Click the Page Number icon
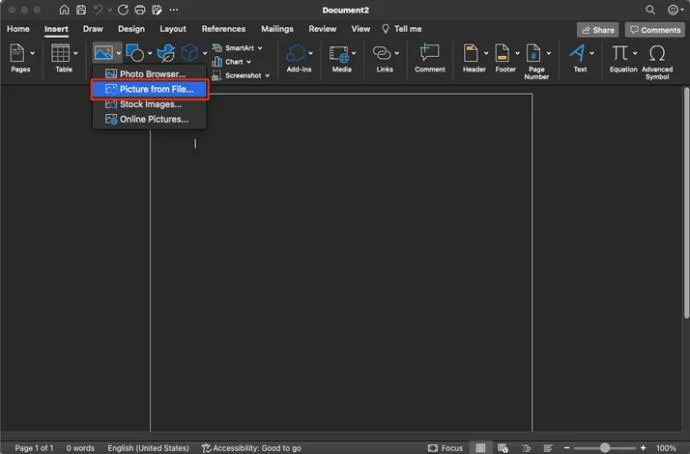Viewport: 690px width, 454px height. click(x=534, y=53)
